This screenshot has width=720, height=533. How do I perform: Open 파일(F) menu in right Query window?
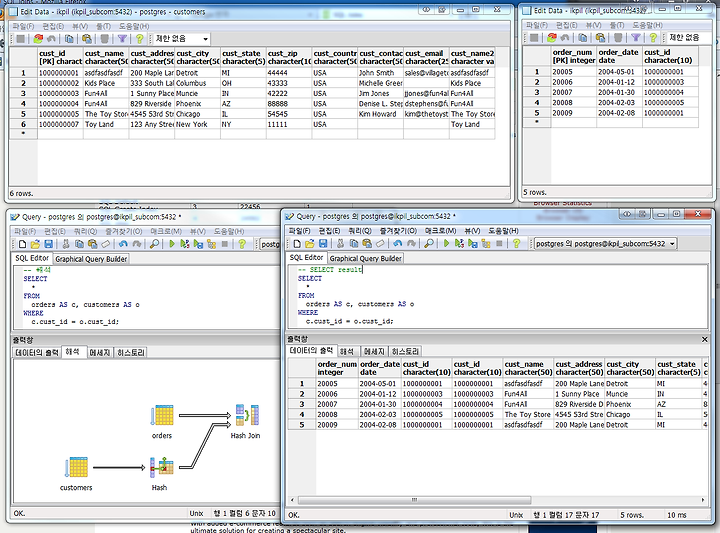coord(299,230)
